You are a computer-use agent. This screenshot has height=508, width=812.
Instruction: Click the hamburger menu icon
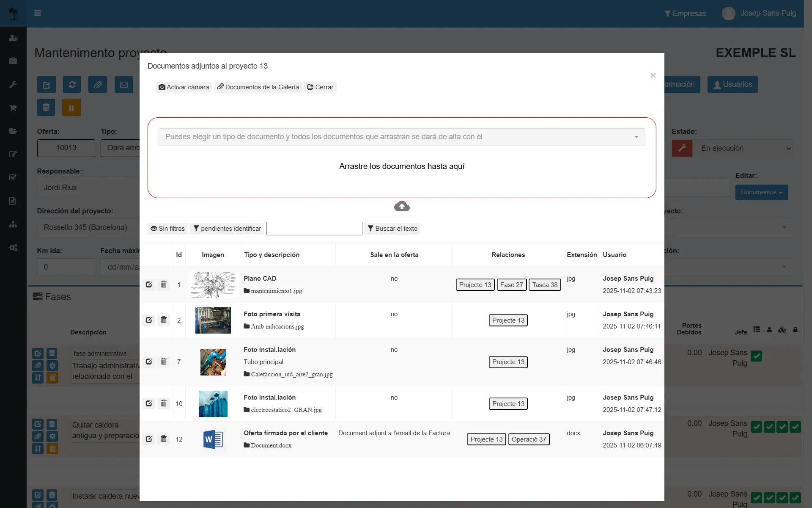(x=38, y=13)
